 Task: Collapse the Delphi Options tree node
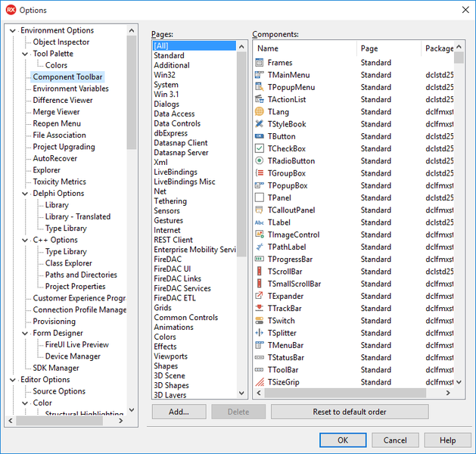(x=25, y=194)
